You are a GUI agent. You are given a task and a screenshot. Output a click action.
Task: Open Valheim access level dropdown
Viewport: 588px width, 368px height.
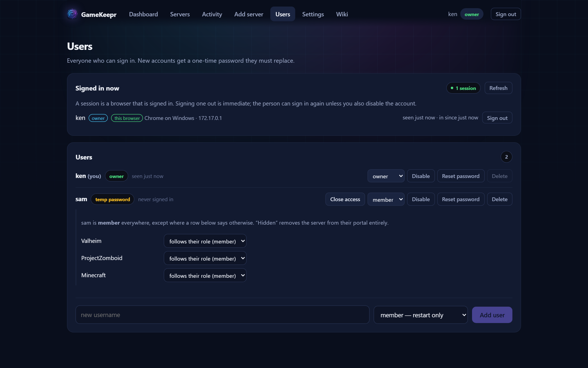coord(205,241)
